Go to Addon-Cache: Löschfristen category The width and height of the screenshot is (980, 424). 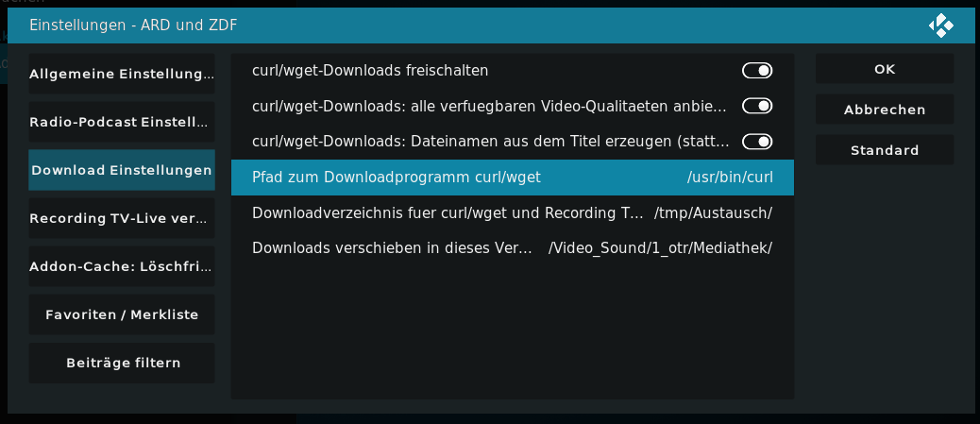pyautogui.click(x=122, y=266)
